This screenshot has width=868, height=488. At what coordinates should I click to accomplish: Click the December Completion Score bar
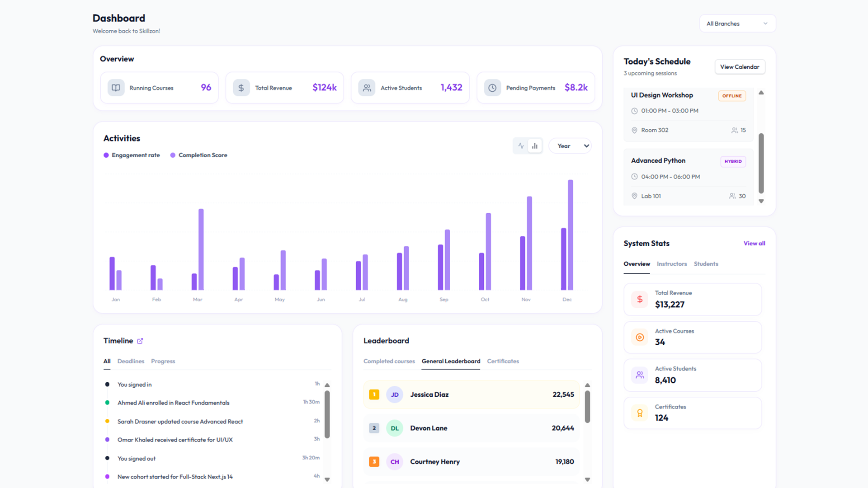tap(571, 235)
